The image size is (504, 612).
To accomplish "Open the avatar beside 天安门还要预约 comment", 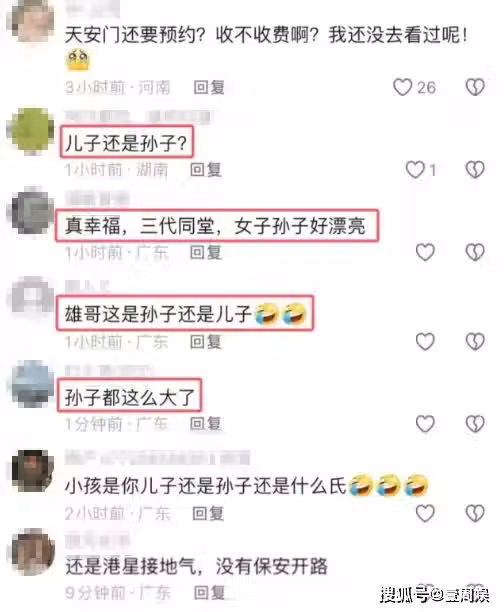I will click(32, 20).
